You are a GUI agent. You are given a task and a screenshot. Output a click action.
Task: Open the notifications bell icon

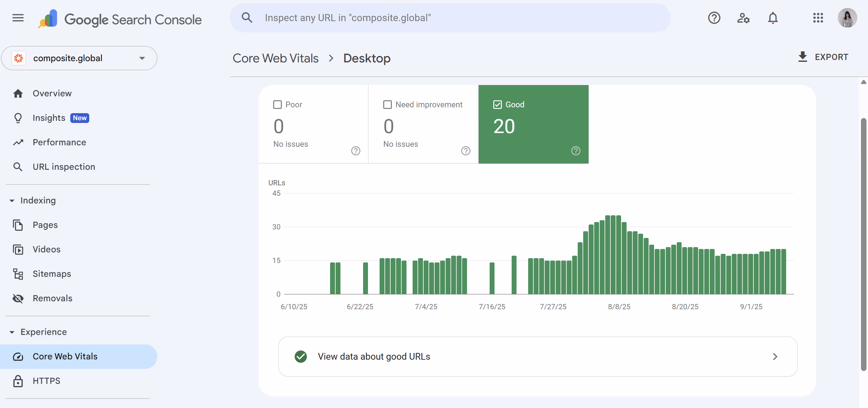[772, 18]
